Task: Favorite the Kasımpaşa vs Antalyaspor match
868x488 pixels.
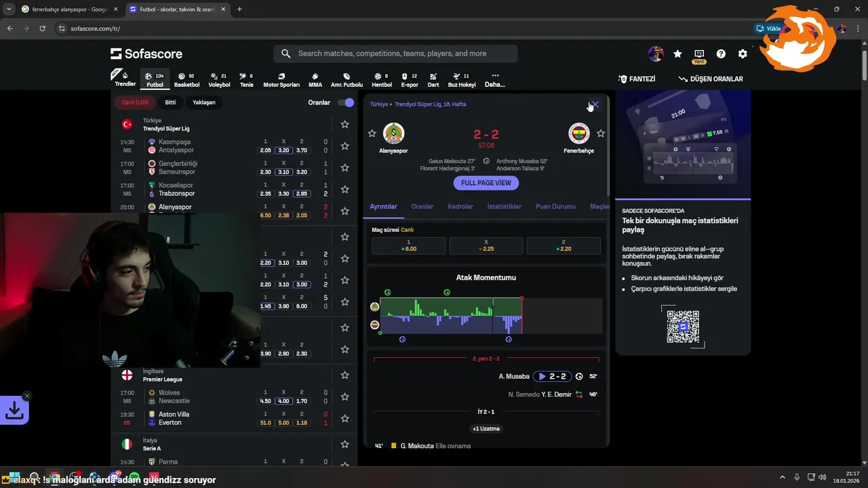Action: click(x=344, y=146)
